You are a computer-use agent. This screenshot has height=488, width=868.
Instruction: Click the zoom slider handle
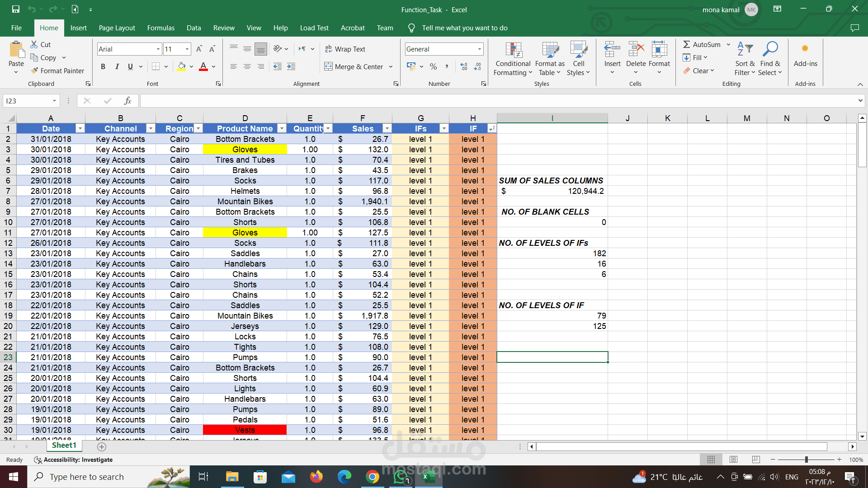tap(806, 460)
